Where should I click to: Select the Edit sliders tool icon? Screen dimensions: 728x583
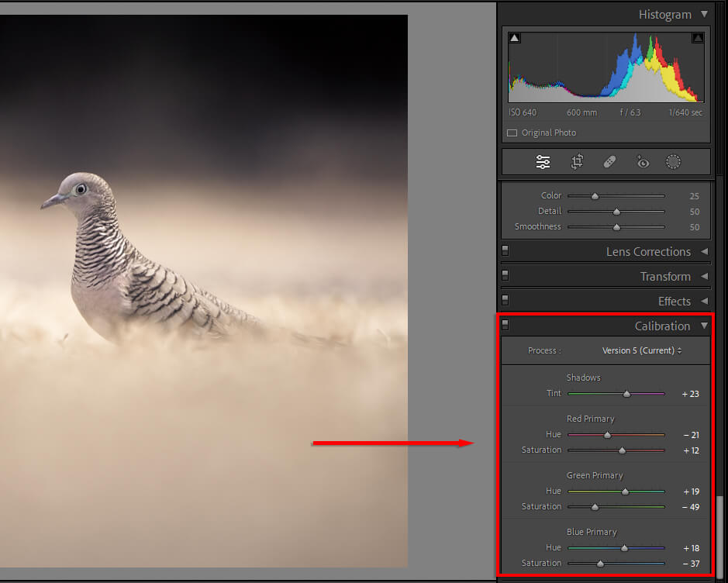pos(543,162)
